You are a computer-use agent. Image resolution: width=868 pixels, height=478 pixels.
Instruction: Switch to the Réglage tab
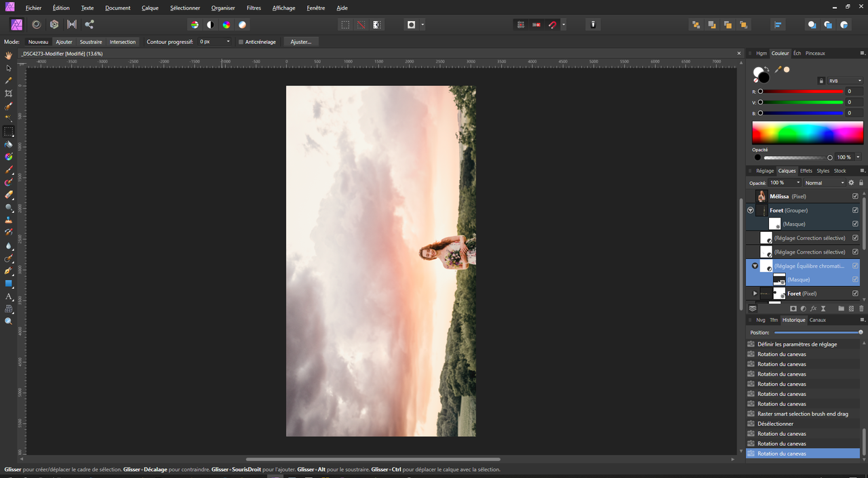click(x=764, y=171)
